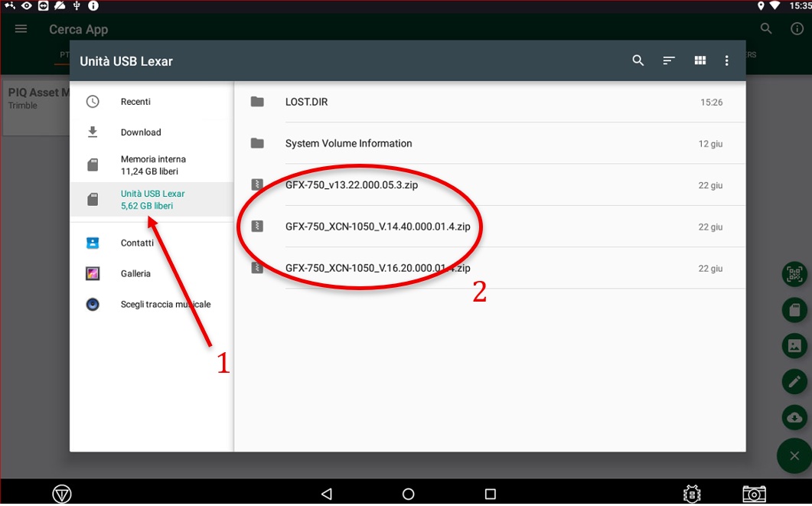Tap the PIQ Asset card behind the dialog
The width and height of the screenshot is (812, 506).
pos(35,108)
